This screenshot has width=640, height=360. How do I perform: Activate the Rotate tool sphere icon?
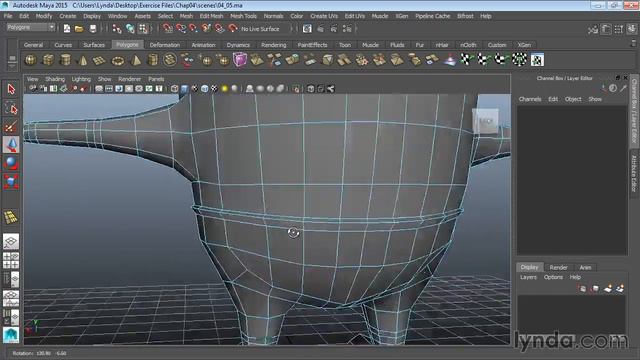point(11,163)
